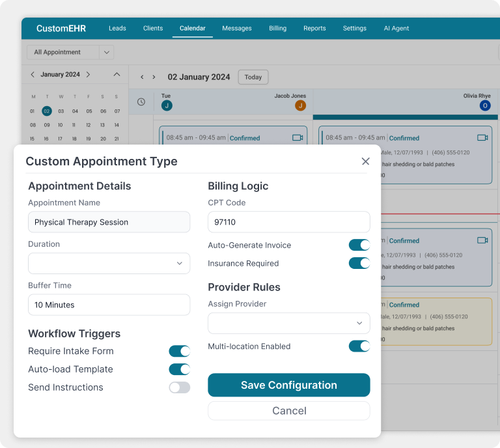Click the 02 January 2024 date heading
This screenshot has width=500, height=448.
(x=199, y=77)
